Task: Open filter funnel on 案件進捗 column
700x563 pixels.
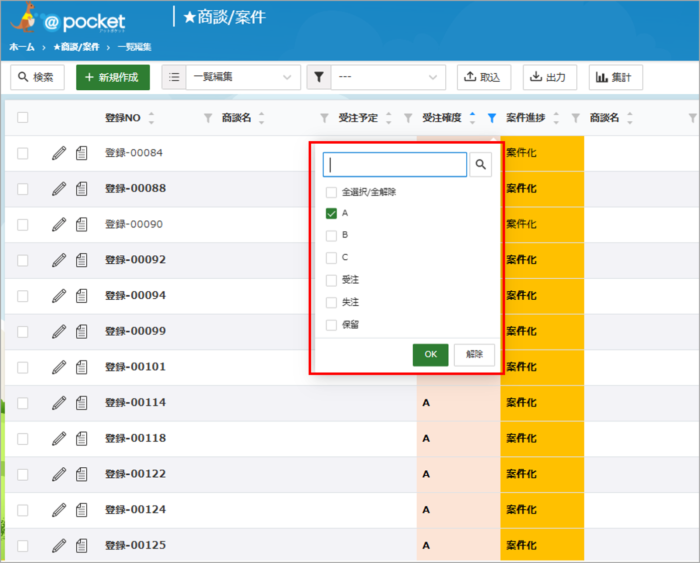Action: pos(576,118)
